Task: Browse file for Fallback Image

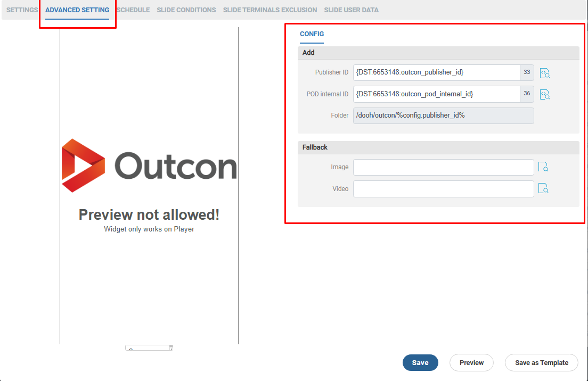Action: 543,167
